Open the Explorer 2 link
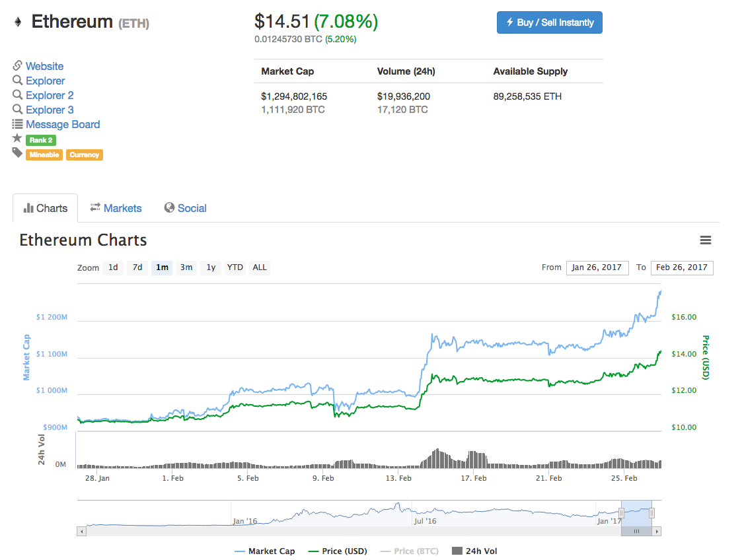This screenshot has height=560, width=742. [x=49, y=94]
